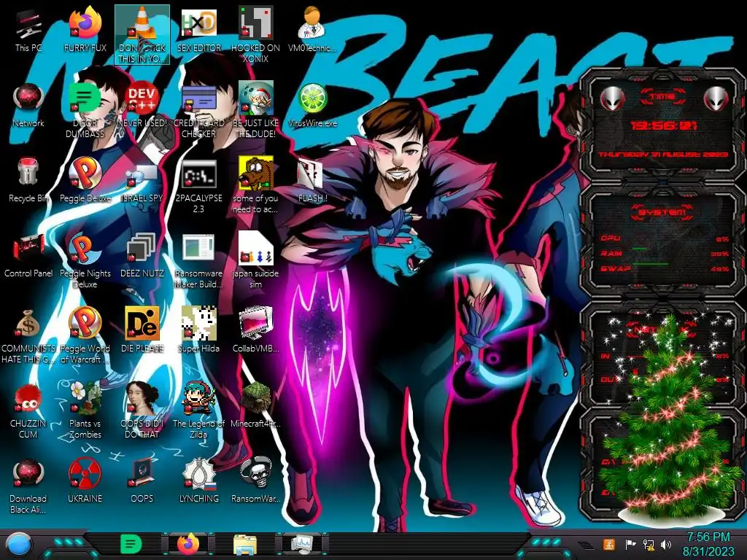Click the Christmas tree desktop gadget
This screenshot has width=747, height=560.
click(671, 419)
